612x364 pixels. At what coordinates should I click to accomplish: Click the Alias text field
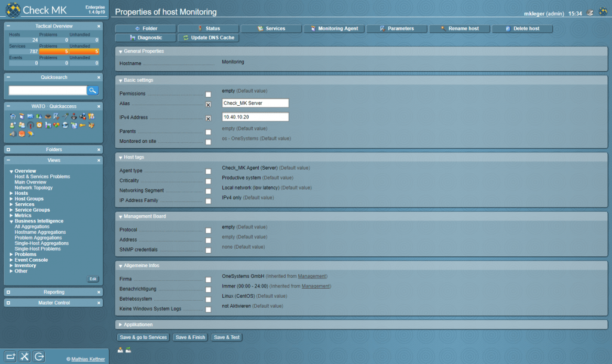255,103
